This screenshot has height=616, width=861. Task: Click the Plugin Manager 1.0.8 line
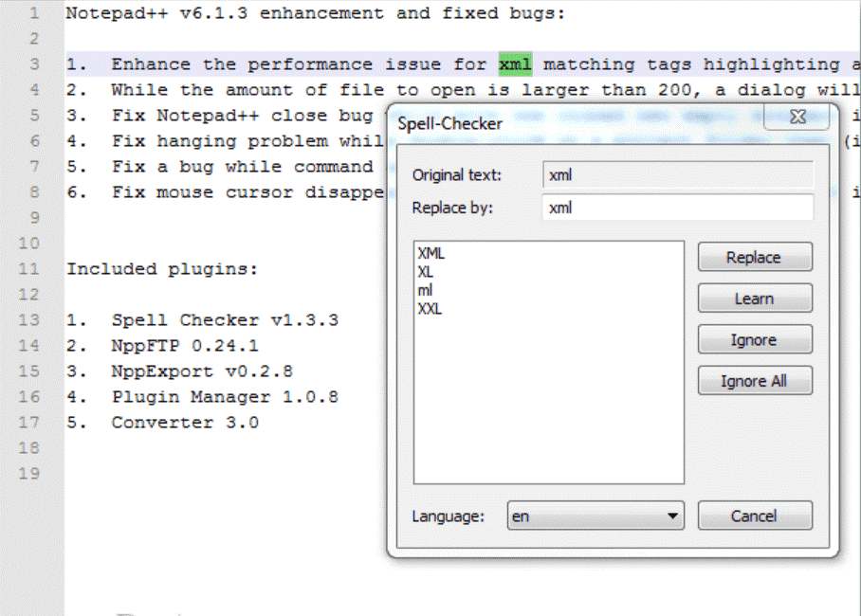202,397
